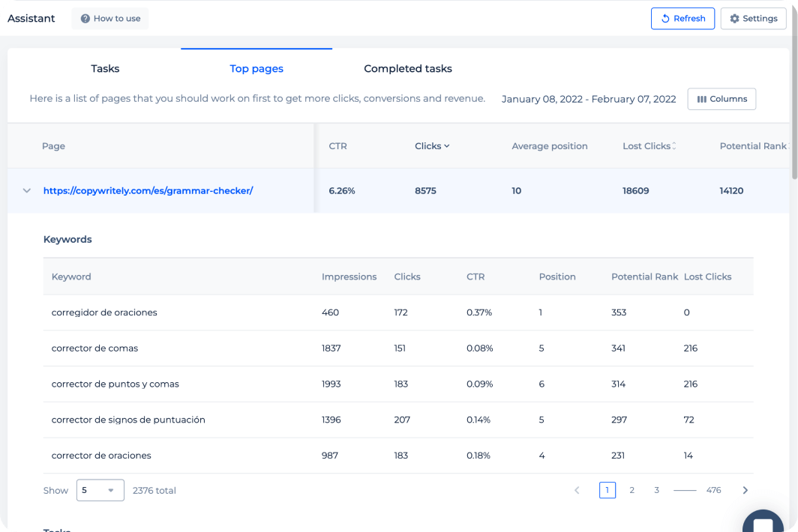Select the Top pages tab
Image resolution: width=798 pixels, height=532 pixels.
click(x=256, y=69)
